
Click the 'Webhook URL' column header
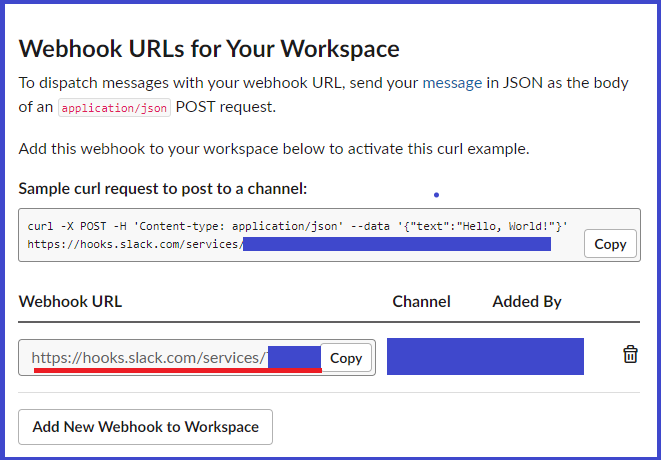pyautogui.click(x=70, y=301)
